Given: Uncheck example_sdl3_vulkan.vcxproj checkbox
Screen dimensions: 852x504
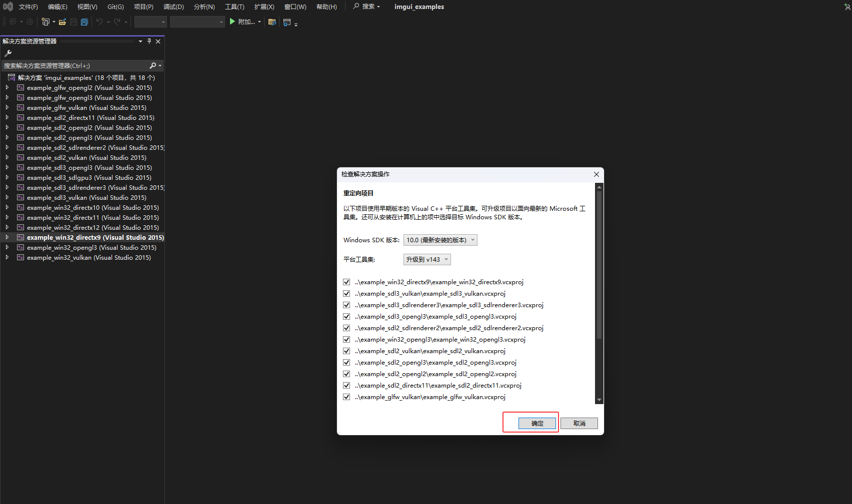Looking at the screenshot, I should click(346, 294).
